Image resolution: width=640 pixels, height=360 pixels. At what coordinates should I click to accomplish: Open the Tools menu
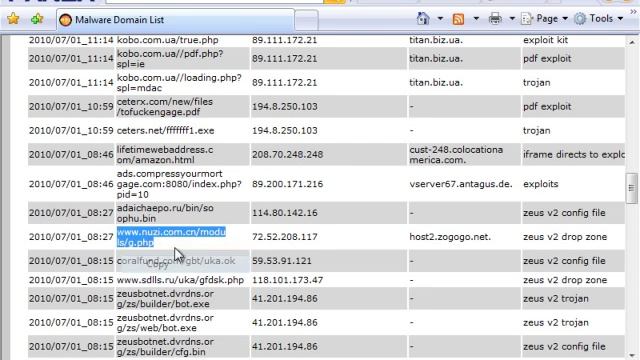coord(598,19)
